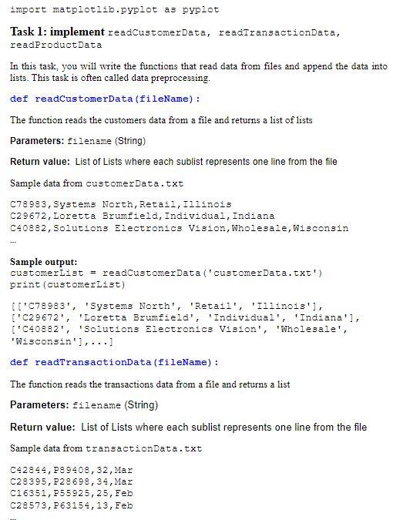Screen dimensions: 420x520
Task: Click the Sample data from customerData.txt label
Action: click(96, 183)
